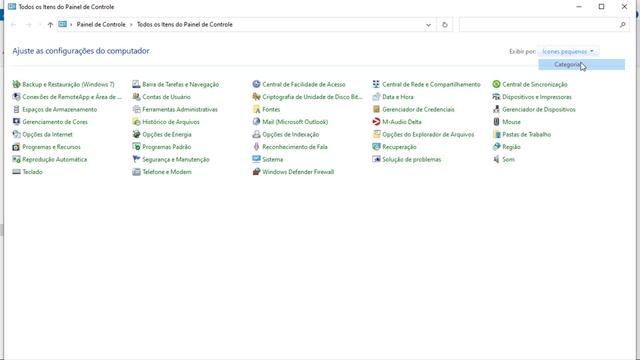Click Criptografia de Unidade de Disco BitLocker icon
This screenshot has width=640, height=360.
(256, 97)
